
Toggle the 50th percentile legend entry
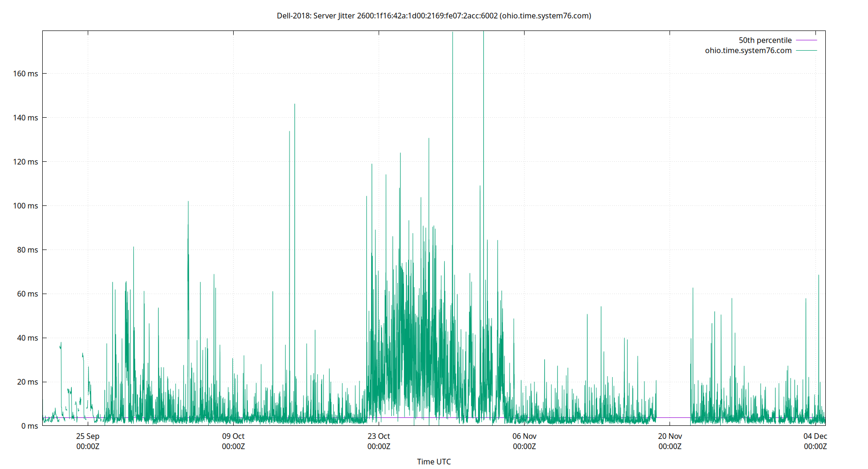click(765, 40)
